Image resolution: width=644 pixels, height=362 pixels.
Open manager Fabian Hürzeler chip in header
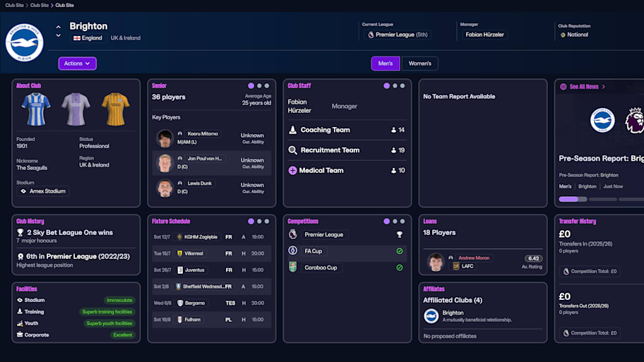[x=484, y=35]
